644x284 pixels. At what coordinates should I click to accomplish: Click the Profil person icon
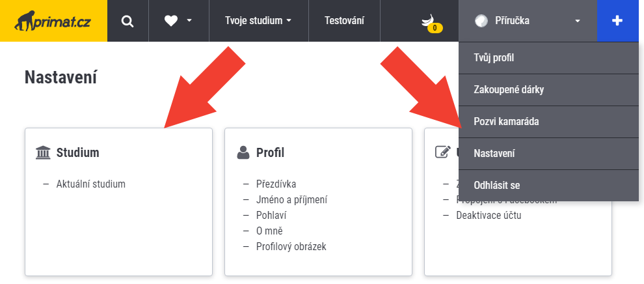(x=243, y=153)
